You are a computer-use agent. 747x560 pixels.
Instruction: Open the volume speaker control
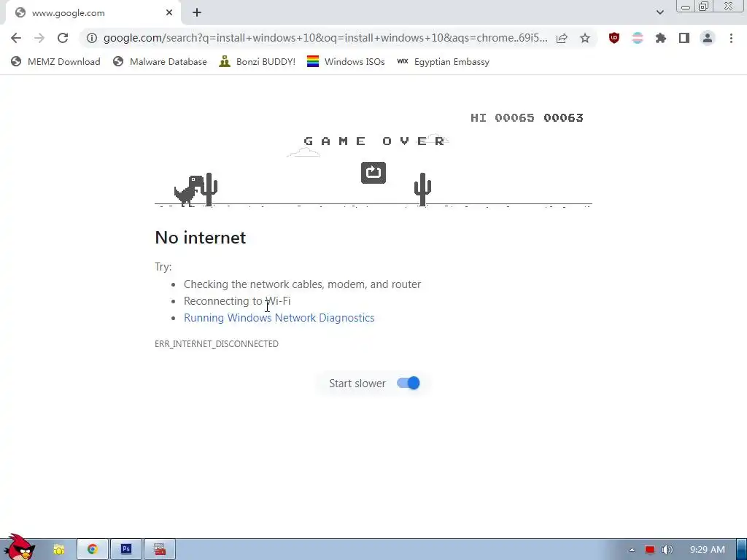[667, 550]
